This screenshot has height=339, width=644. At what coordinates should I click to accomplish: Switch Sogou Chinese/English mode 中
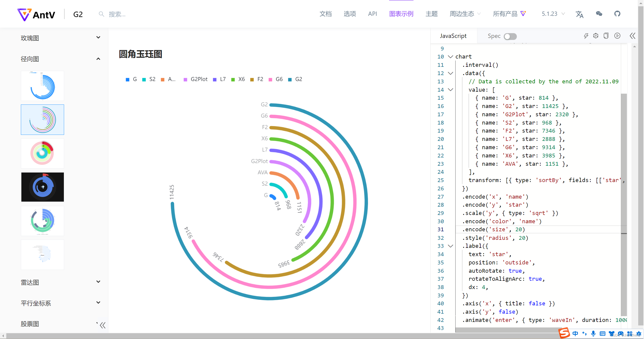point(575,333)
